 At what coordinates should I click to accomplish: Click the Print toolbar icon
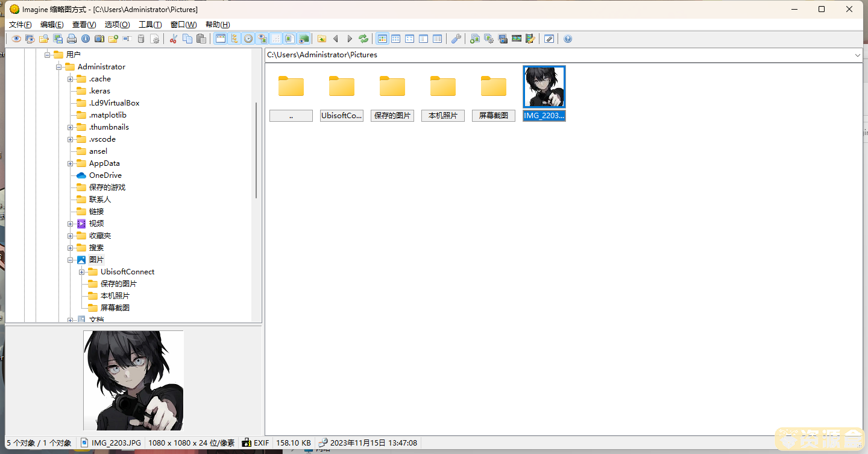point(72,39)
